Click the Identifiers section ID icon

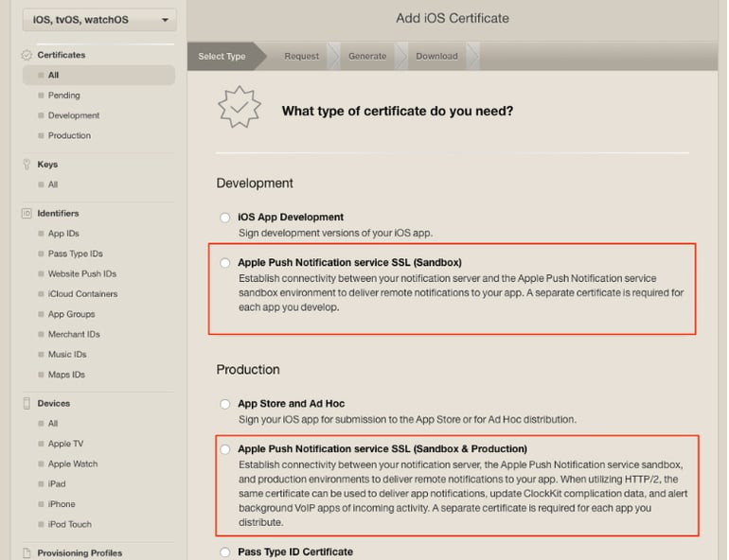[x=27, y=214]
